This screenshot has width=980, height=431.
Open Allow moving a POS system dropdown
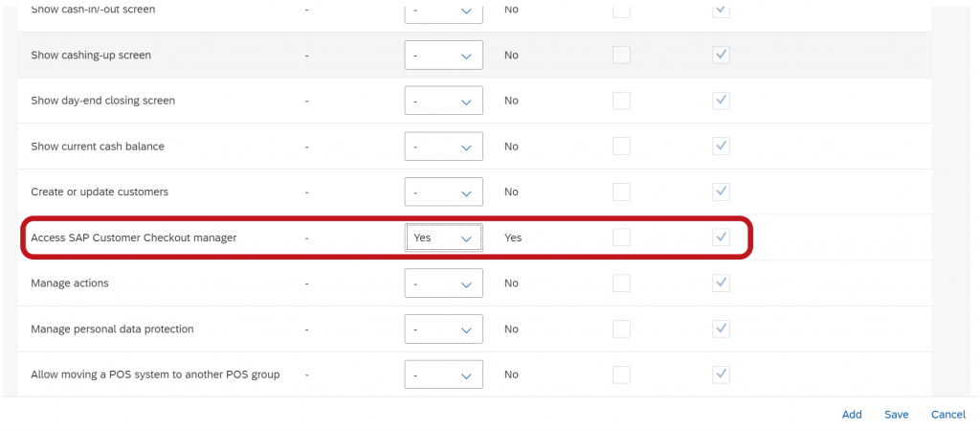pos(444,374)
